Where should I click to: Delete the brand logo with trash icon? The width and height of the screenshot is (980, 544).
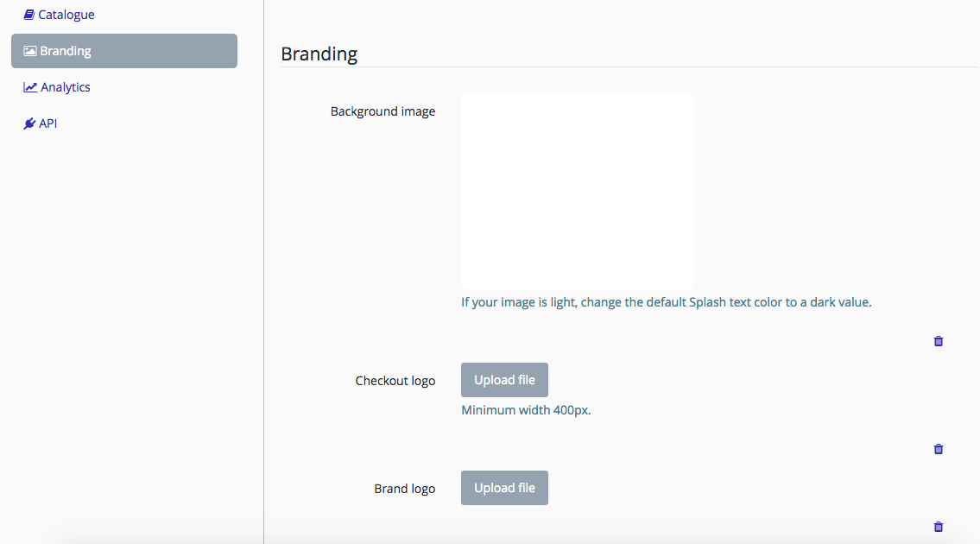tap(939, 527)
